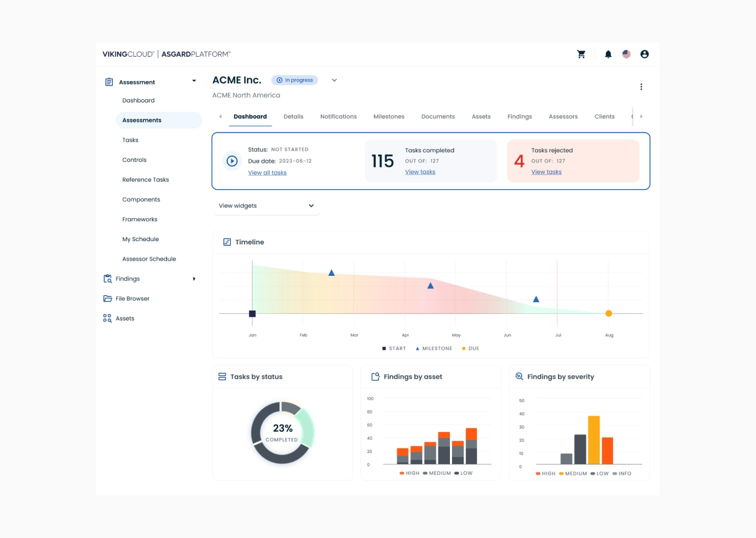Viewport: 756px width, 538px height.
Task: Select the Dashboard tab
Action: coord(250,117)
